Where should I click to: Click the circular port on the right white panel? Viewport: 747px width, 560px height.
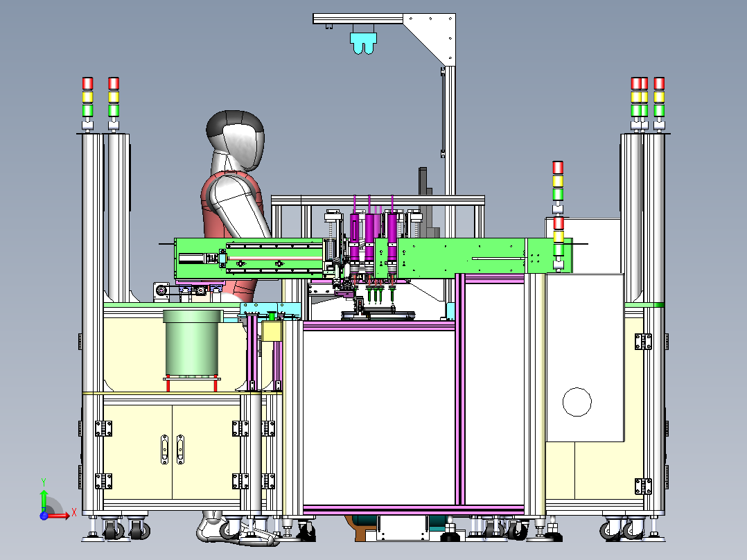[577, 402]
